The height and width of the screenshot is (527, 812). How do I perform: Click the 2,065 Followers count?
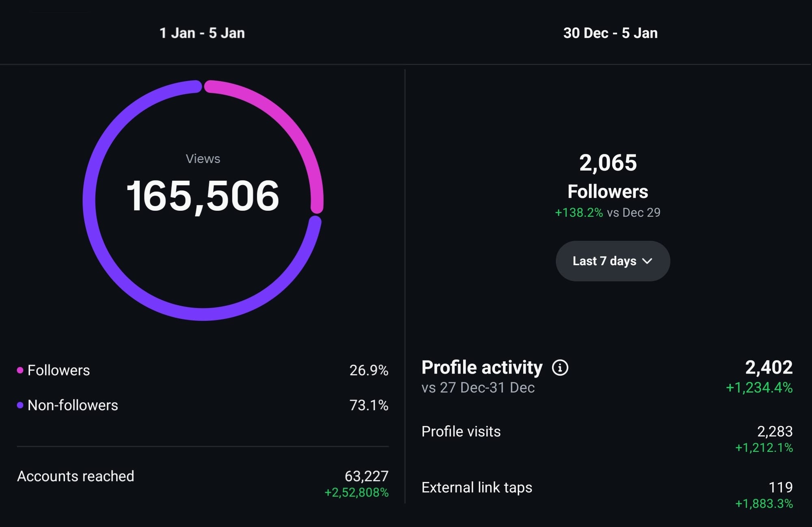[x=608, y=163]
